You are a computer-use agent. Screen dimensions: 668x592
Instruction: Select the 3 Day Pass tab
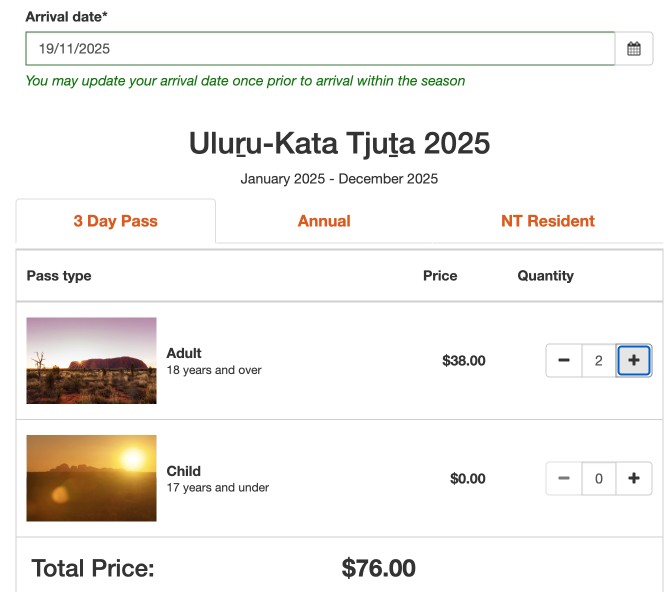115,221
